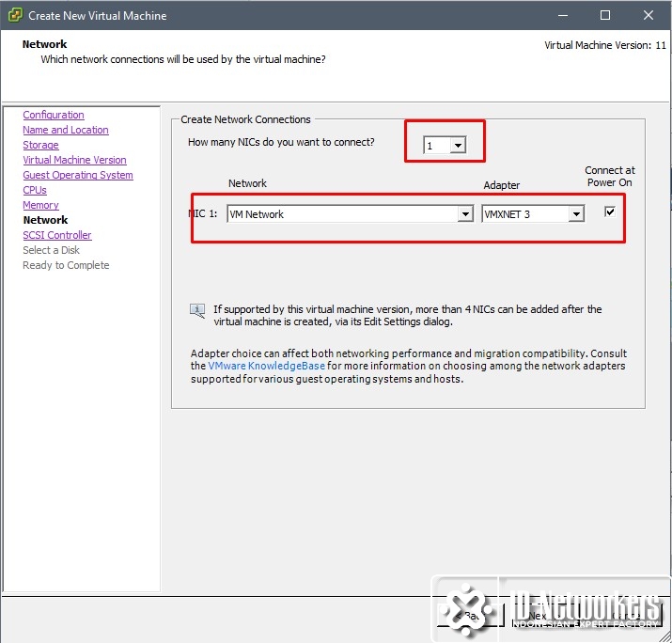The width and height of the screenshot is (672, 643).
Task: Go to the Memory step
Action: (x=40, y=205)
